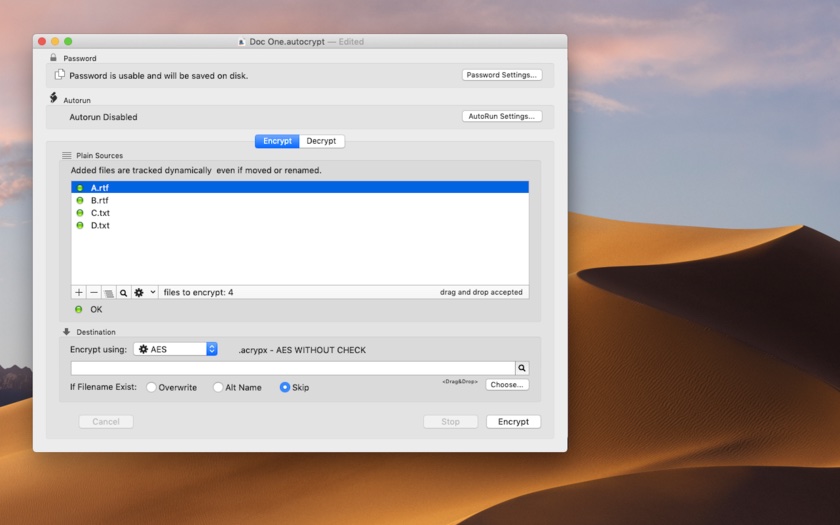
Task: Click the remove file minus icon
Action: [x=94, y=293]
